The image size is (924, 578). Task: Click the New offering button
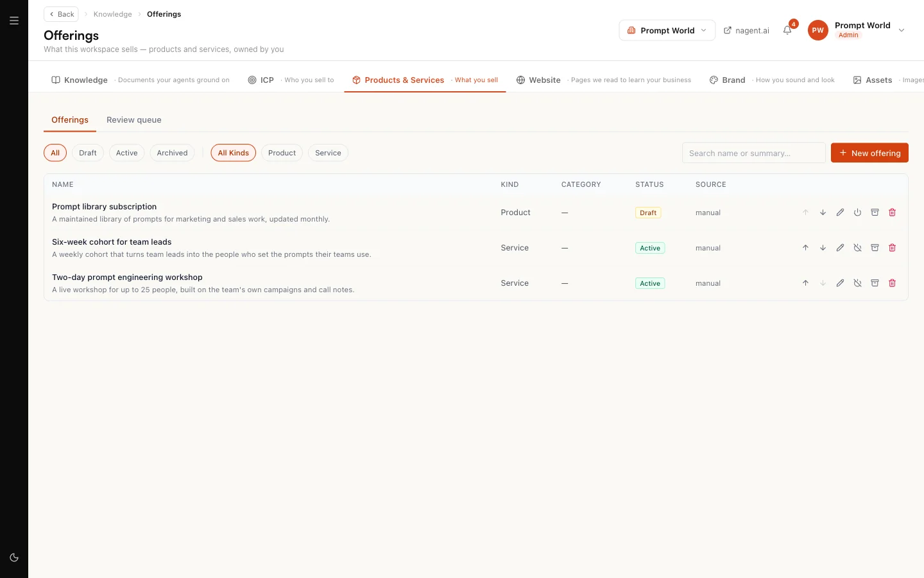(x=869, y=153)
